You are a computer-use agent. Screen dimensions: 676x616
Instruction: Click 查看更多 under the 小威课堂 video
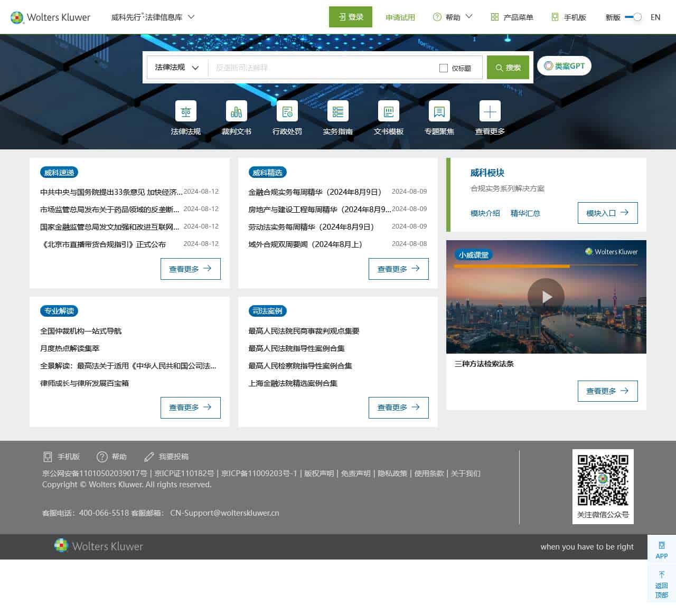click(608, 391)
